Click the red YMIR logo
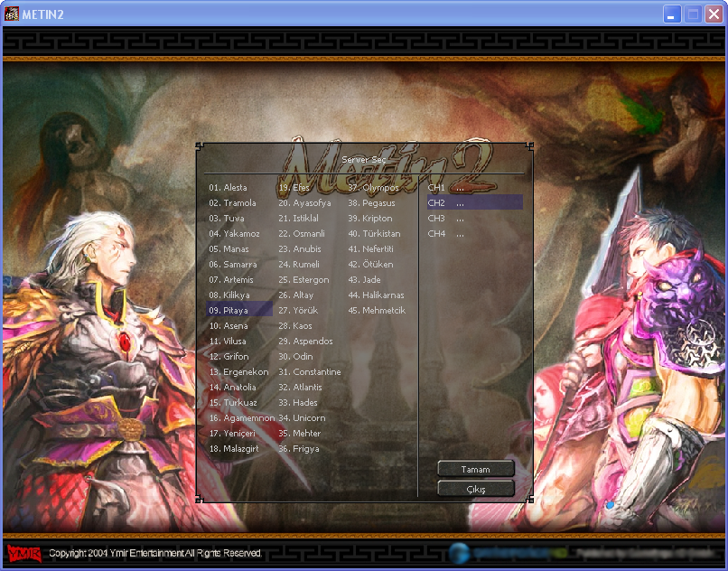Image resolution: width=728 pixels, height=571 pixels. pyautogui.click(x=24, y=553)
